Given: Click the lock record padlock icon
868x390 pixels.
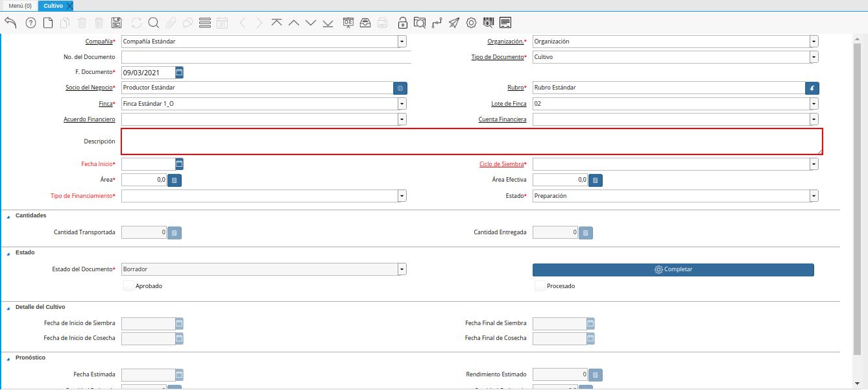Looking at the screenshot, I should (403, 23).
